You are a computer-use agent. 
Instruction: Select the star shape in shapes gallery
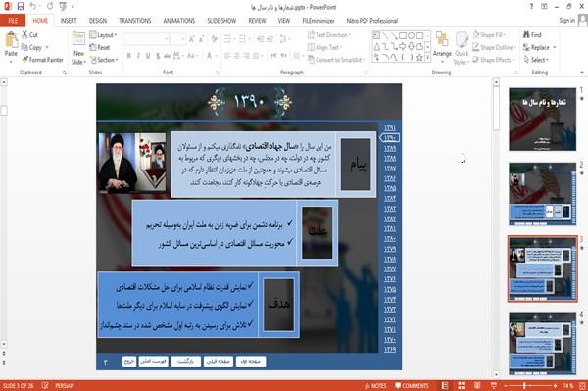point(419,58)
